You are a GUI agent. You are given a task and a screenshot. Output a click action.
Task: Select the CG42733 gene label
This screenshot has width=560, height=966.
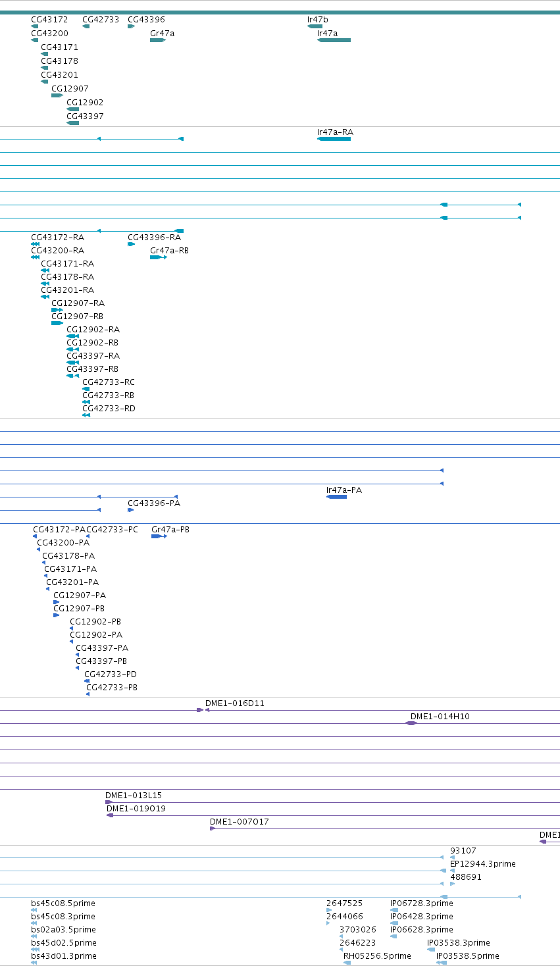click(x=101, y=20)
